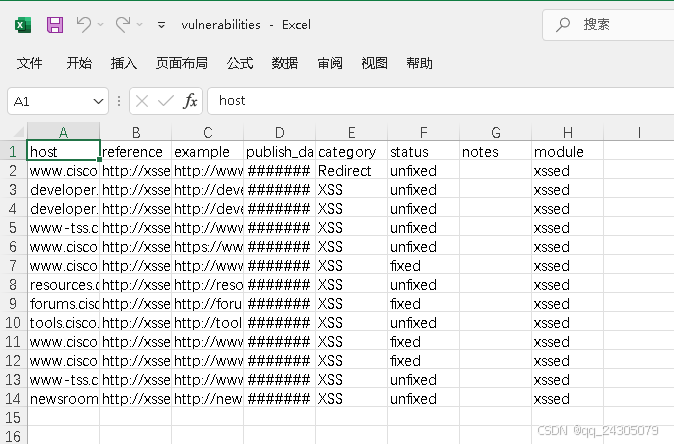This screenshot has height=444, width=674.
Task: Select the reference header cell
Action: point(136,151)
